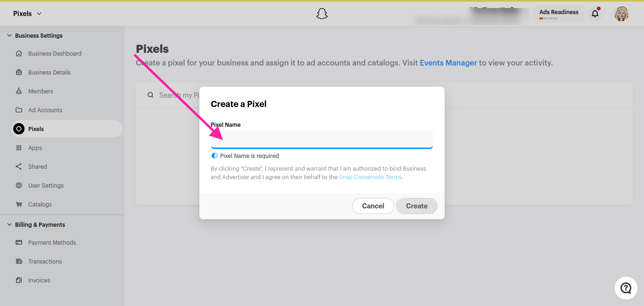
Task: Collapse the Business Settings section
Action: click(9, 35)
